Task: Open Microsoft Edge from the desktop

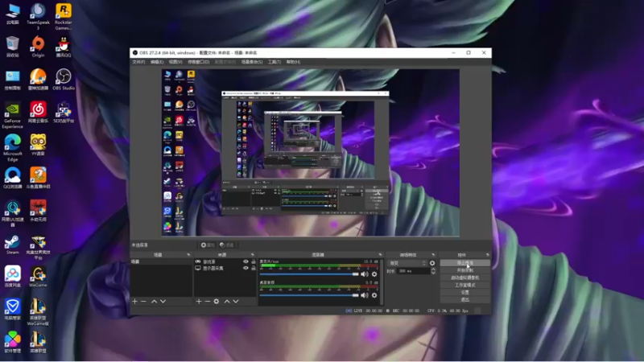Action: (12, 148)
